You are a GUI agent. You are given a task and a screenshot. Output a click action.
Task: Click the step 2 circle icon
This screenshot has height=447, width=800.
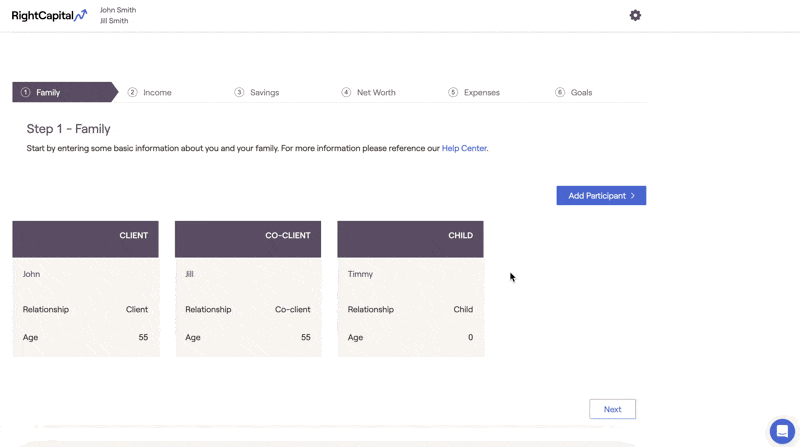point(132,92)
